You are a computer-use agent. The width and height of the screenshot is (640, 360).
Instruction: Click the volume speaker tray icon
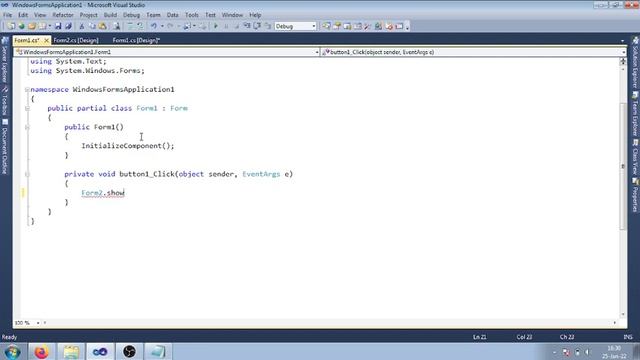[588, 352]
